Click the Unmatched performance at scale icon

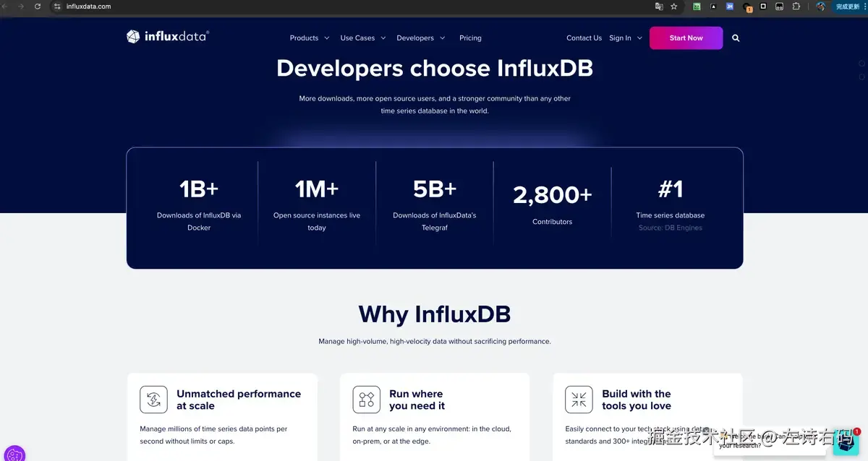click(153, 400)
